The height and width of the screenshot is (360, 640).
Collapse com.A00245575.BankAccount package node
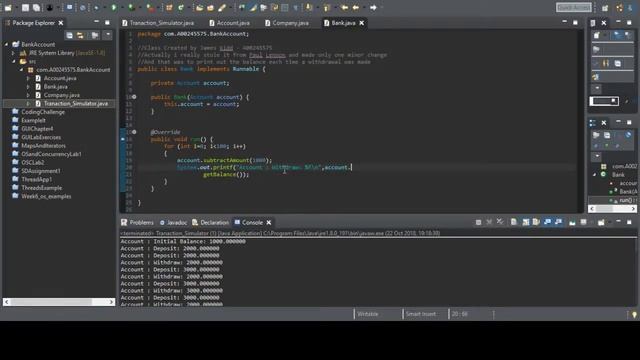[x=21, y=70]
